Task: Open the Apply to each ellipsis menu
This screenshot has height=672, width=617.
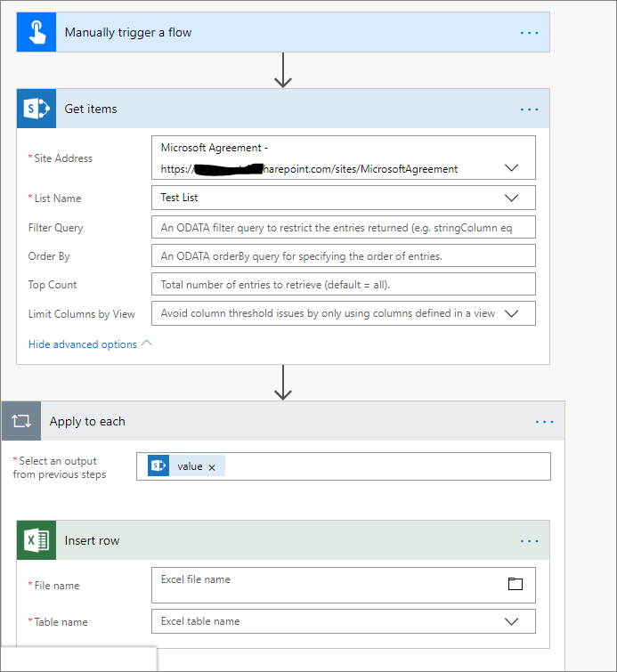Action: [545, 422]
